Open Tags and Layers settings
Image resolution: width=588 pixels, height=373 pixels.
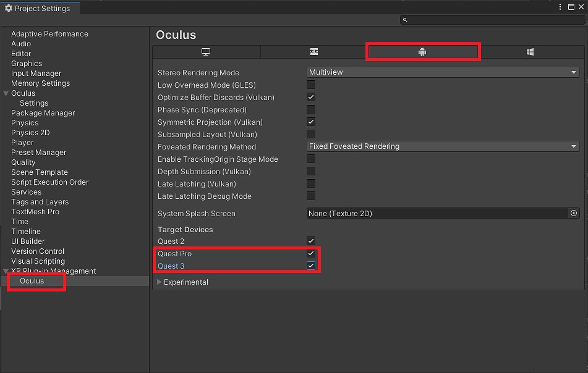pyautogui.click(x=40, y=202)
